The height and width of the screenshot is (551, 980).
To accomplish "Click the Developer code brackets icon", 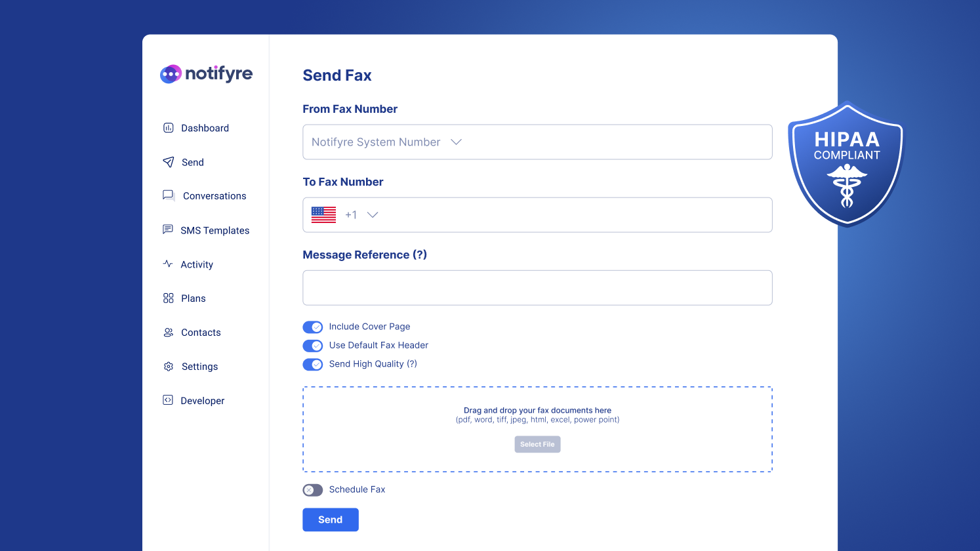I will (169, 400).
